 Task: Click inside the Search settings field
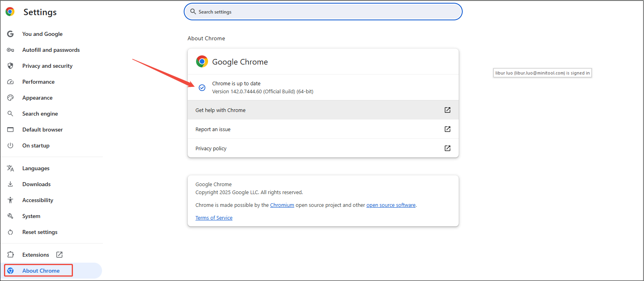coord(323,12)
